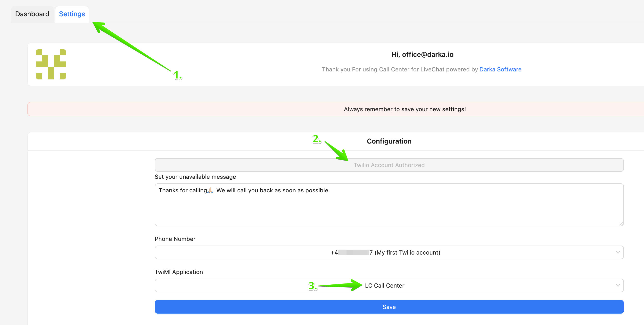Open the Darka Software link
644x325 pixels.
[500, 69]
